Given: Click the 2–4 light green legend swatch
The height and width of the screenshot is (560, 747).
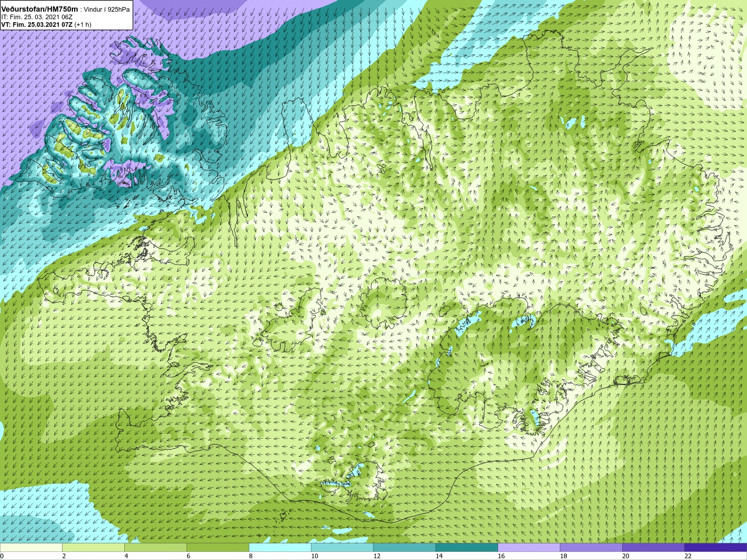Looking at the screenshot, I should tap(93, 548).
